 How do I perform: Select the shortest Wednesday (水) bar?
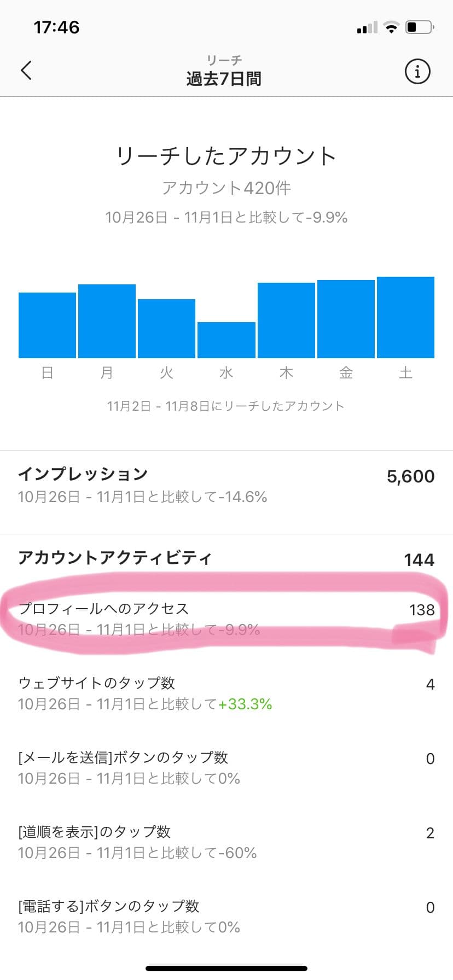coord(226,340)
